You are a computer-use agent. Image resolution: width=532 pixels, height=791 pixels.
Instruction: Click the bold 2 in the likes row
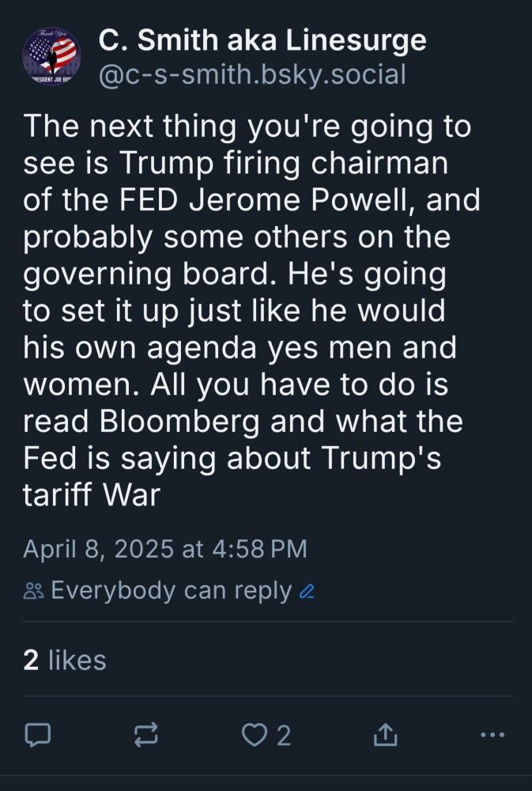tap(31, 660)
